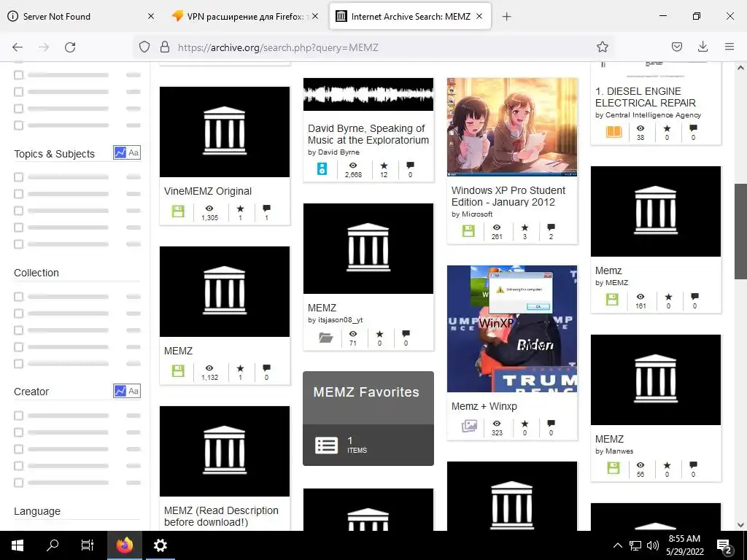Open Windows XP Pro Student Edition item
This screenshot has width=747, height=560.
(508, 196)
